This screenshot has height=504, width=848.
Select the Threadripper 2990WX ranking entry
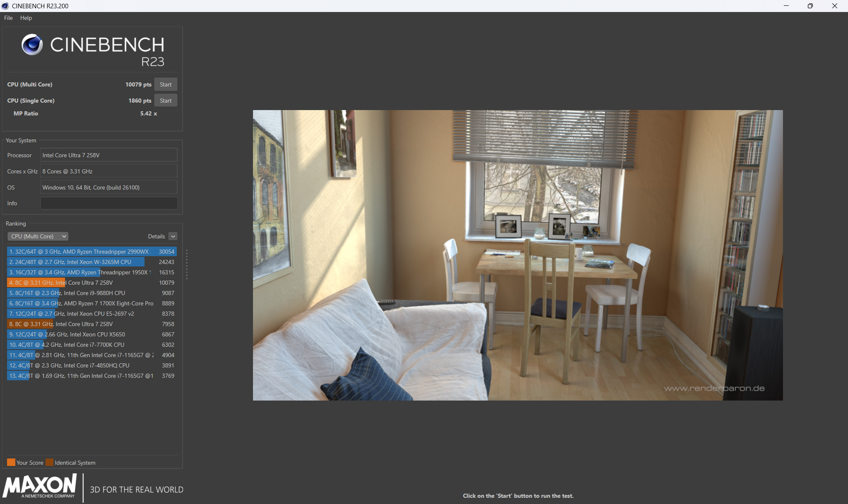92,252
